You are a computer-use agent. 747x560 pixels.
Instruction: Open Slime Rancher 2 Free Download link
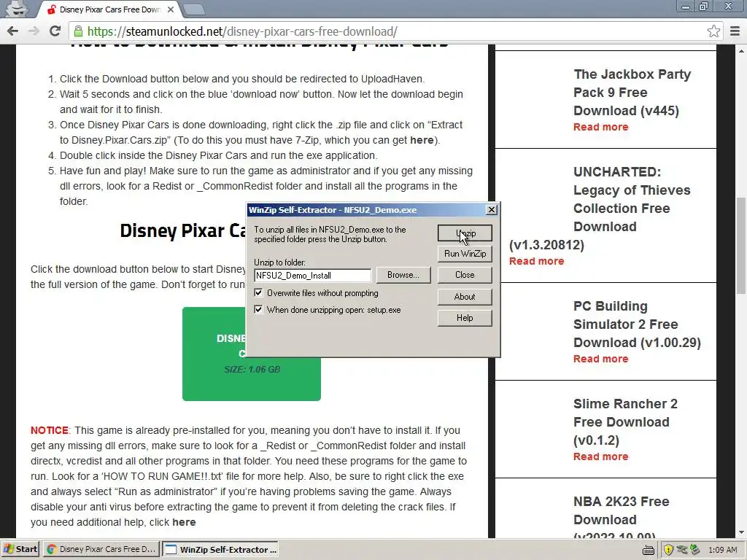[x=625, y=422]
